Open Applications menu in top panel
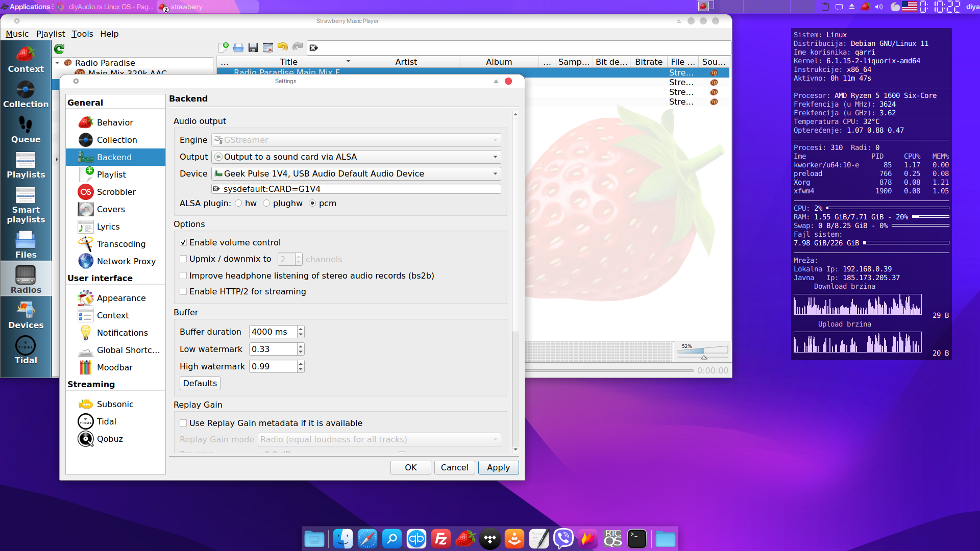Screen dimensions: 980x551 coord(27,7)
